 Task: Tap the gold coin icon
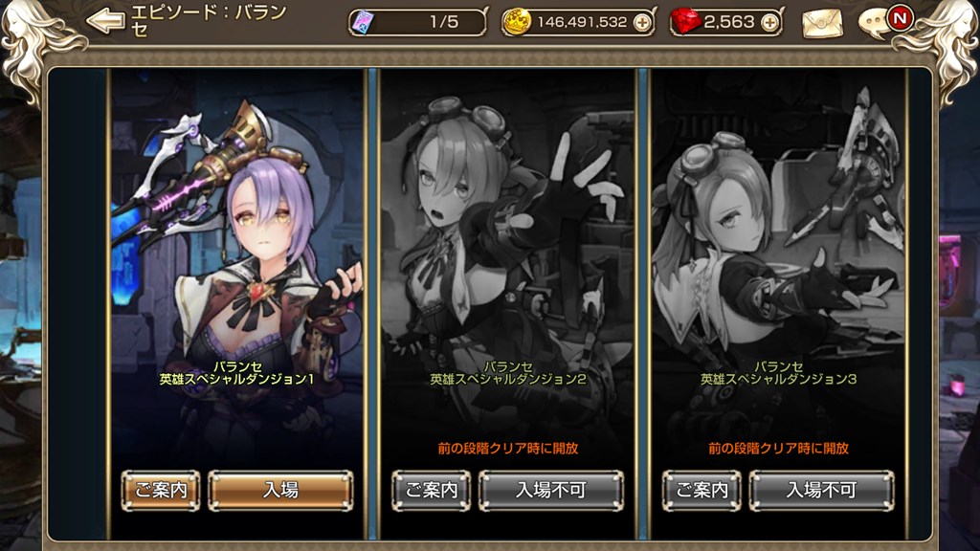tap(516, 23)
